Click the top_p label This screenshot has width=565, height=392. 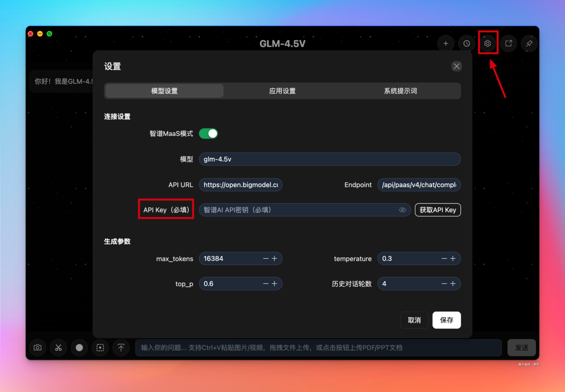click(184, 284)
